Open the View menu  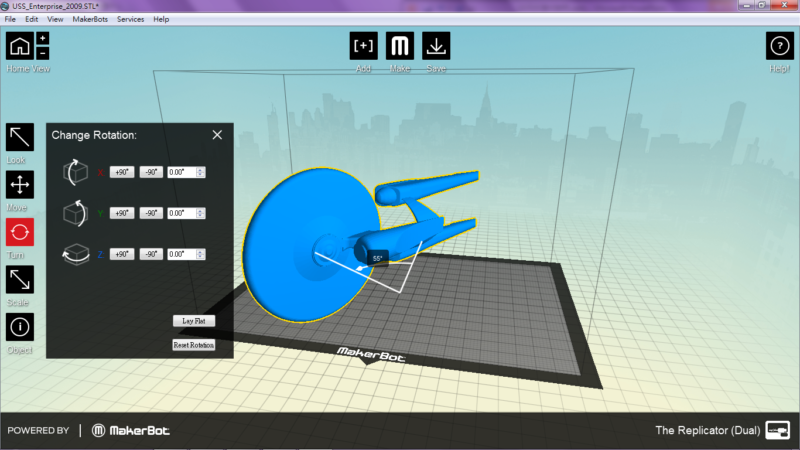click(55, 19)
